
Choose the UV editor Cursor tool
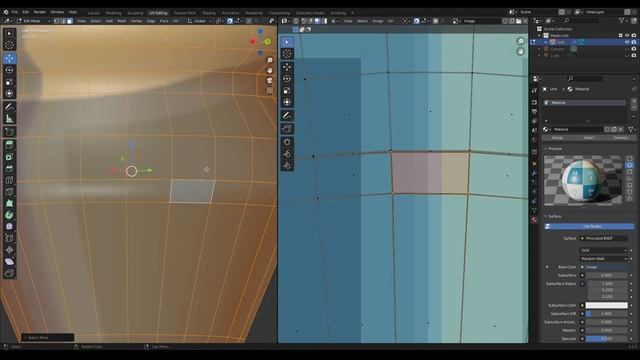[x=287, y=54]
